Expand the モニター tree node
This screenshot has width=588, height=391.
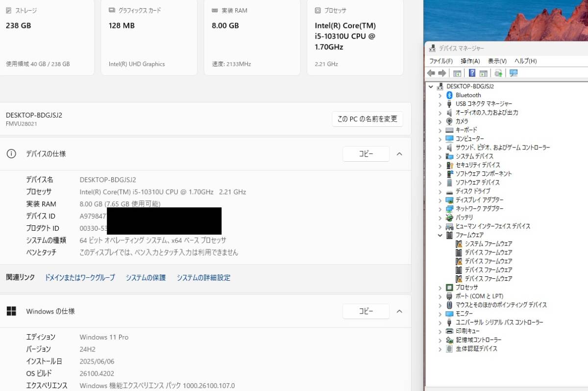pyautogui.click(x=440, y=314)
